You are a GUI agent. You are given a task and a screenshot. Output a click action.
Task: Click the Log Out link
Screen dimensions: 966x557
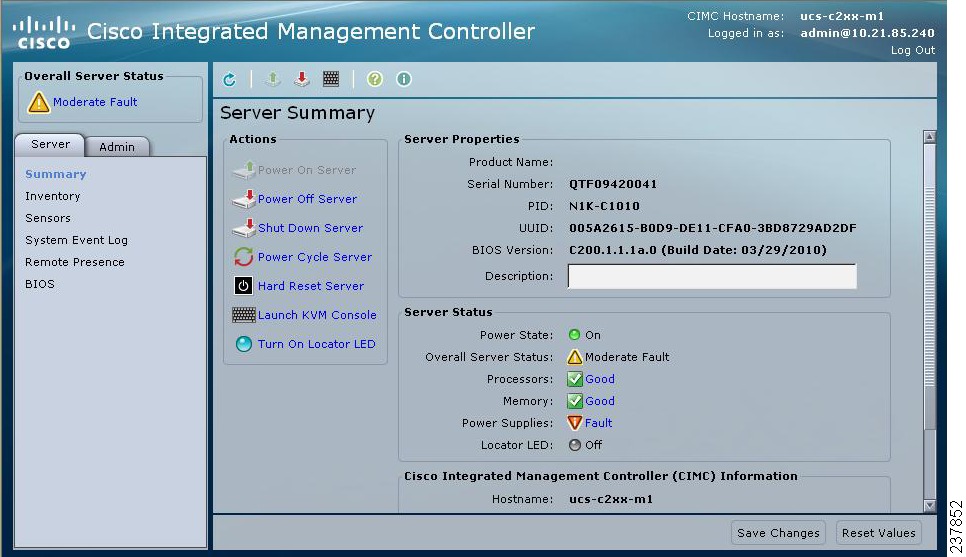tap(912, 51)
